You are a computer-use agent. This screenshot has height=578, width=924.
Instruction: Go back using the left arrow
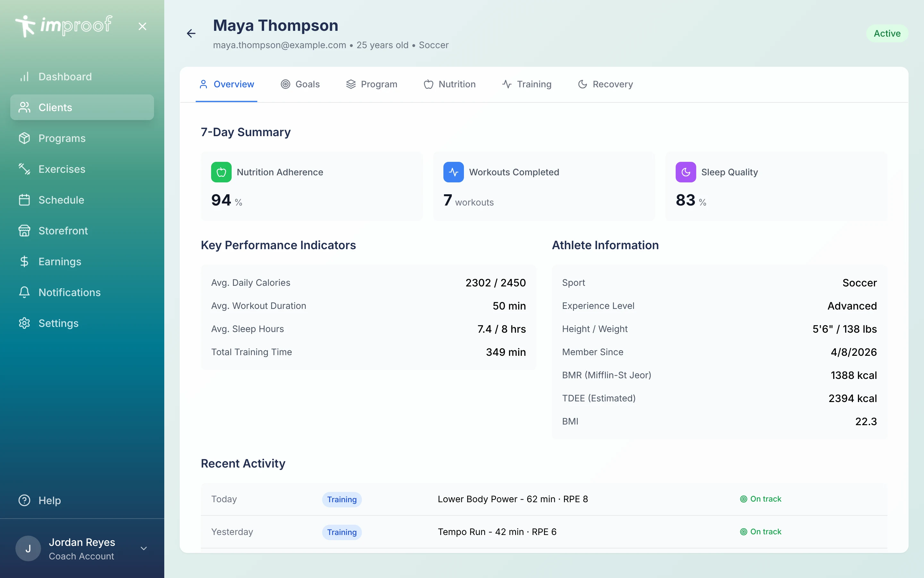pos(191,34)
